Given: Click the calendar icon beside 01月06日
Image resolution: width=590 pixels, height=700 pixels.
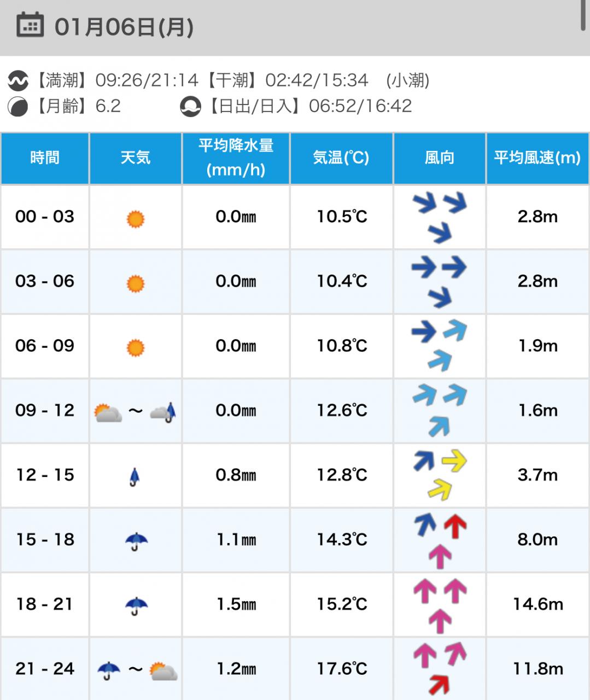Looking at the screenshot, I should (30, 25).
